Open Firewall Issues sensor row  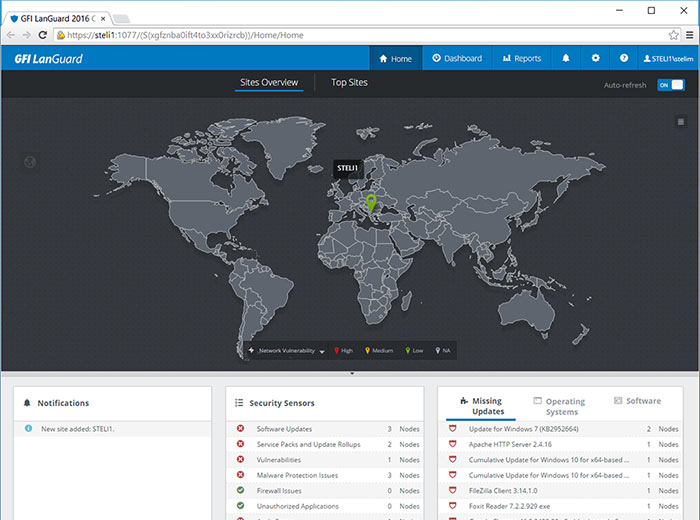[325, 491]
